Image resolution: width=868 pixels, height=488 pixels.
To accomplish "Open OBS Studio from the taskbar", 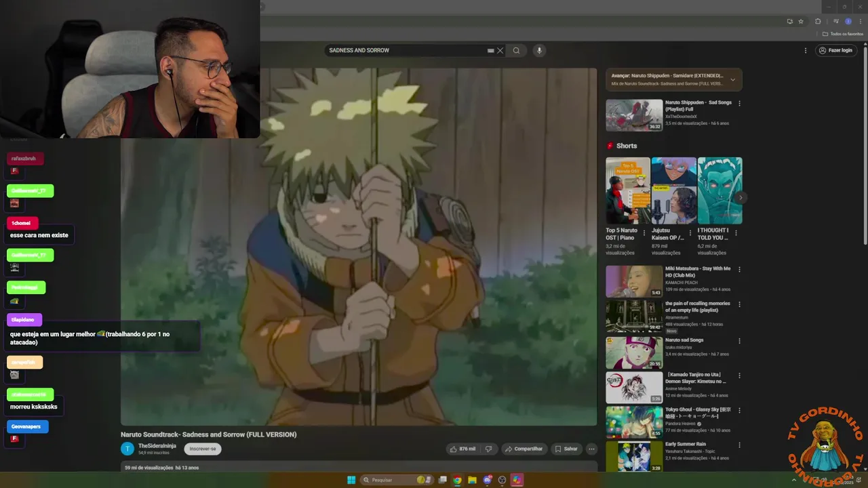I will [x=502, y=480].
